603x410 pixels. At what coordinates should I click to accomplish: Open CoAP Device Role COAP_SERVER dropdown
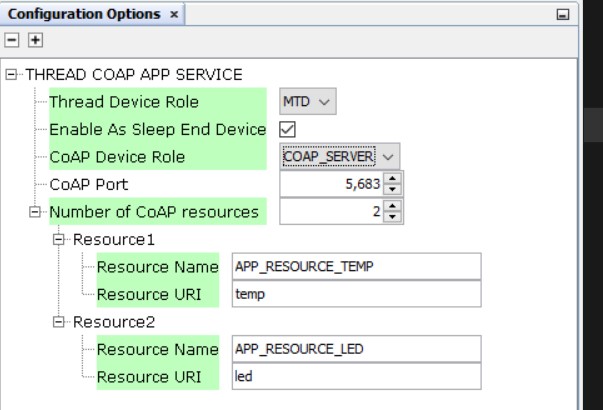(340, 157)
